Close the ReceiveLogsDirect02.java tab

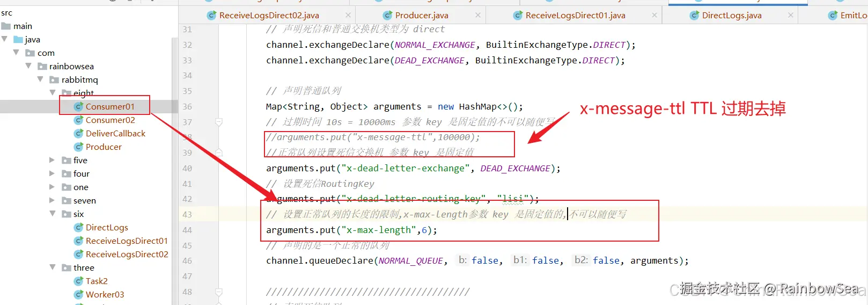coord(348,16)
